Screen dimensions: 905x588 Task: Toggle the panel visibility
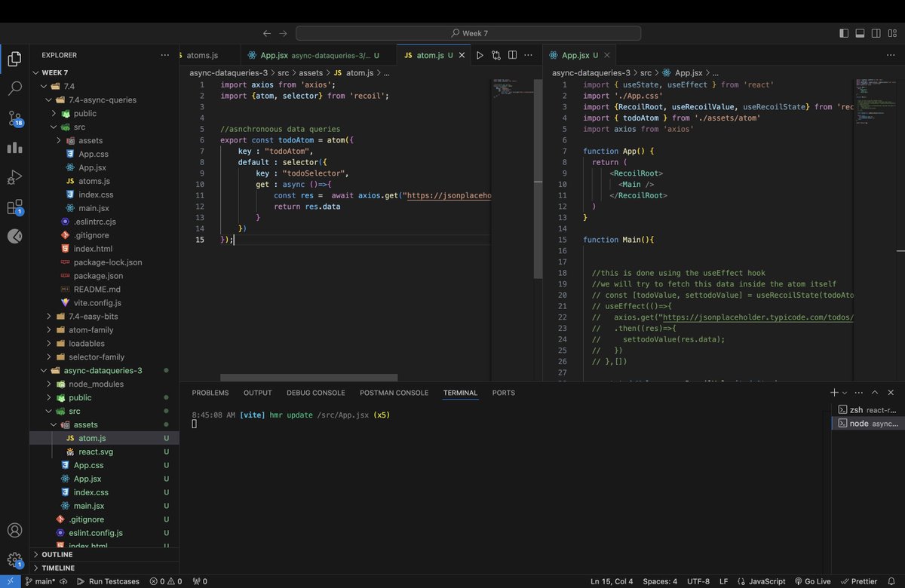[859, 32]
